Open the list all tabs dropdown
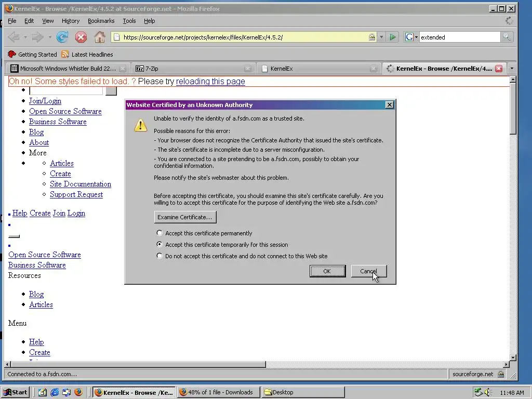The width and height of the screenshot is (532, 399). click(512, 69)
